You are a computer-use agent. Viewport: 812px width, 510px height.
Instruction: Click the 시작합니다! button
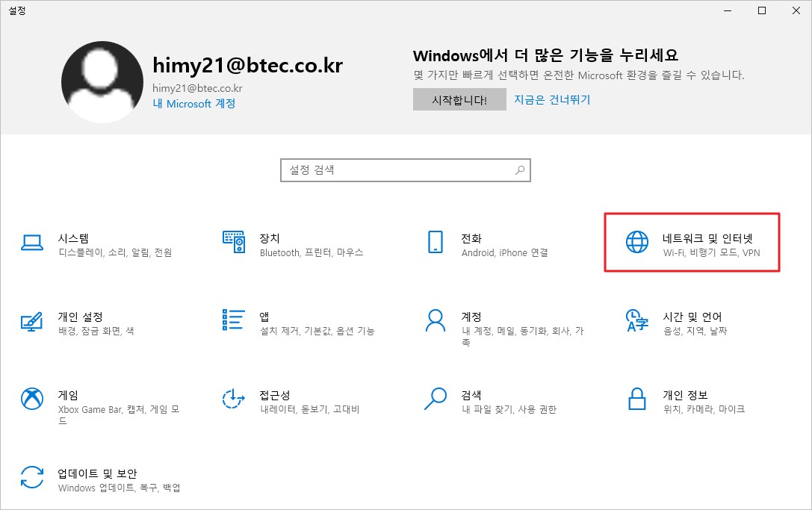click(x=459, y=99)
